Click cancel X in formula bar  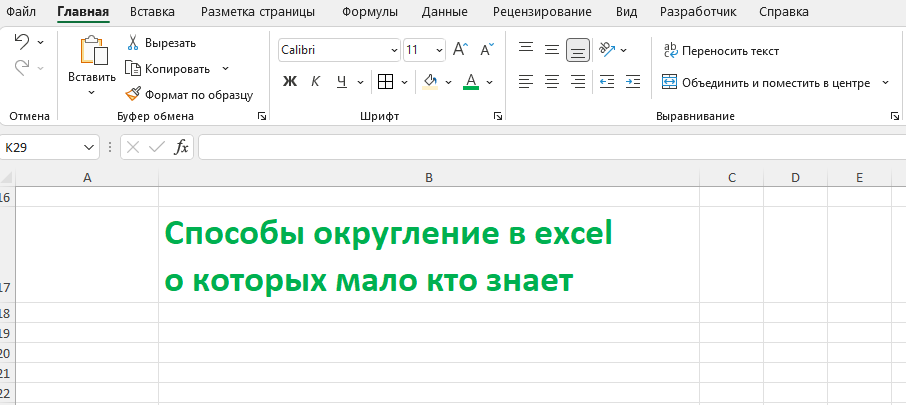click(x=133, y=148)
